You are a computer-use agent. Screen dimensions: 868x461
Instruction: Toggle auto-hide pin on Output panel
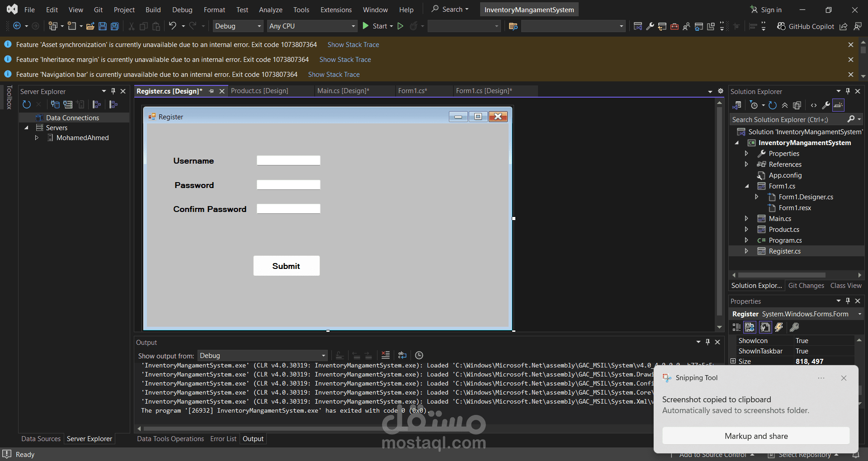point(708,342)
